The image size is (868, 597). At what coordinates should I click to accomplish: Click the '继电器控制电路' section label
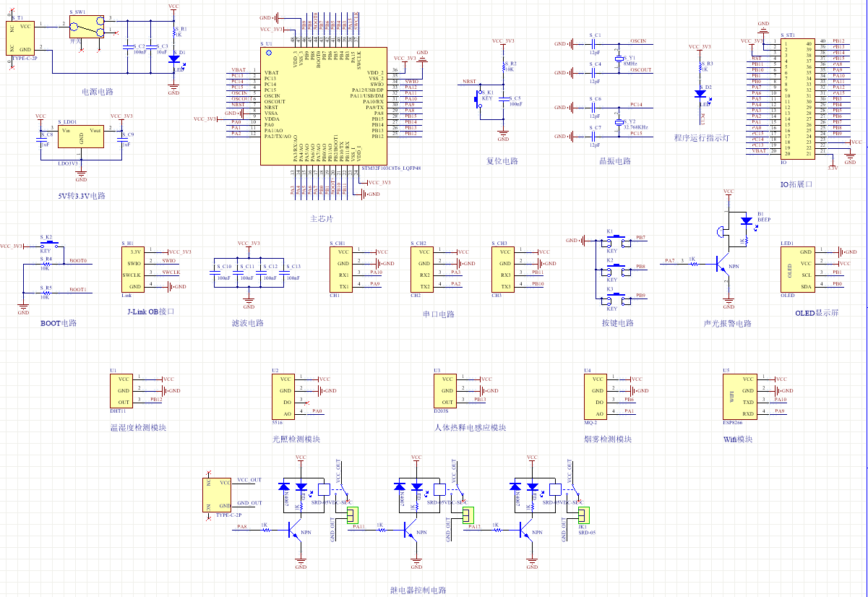coord(418,590)
